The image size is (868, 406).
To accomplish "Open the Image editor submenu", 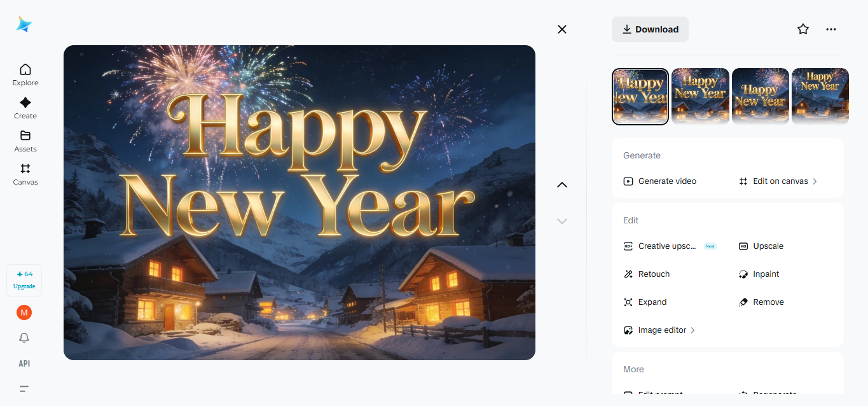I will pos(659,330).
